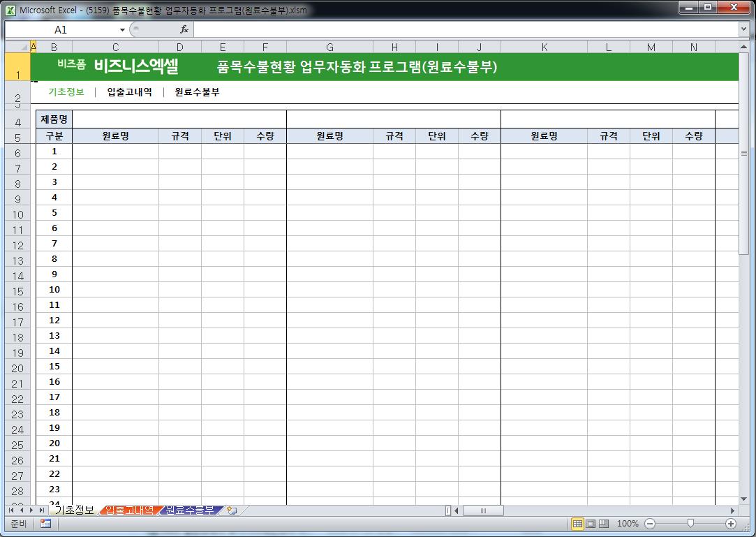Screen dimensions: 756x537
Task: Click the zoom out minus button
Action: (650, 524)
